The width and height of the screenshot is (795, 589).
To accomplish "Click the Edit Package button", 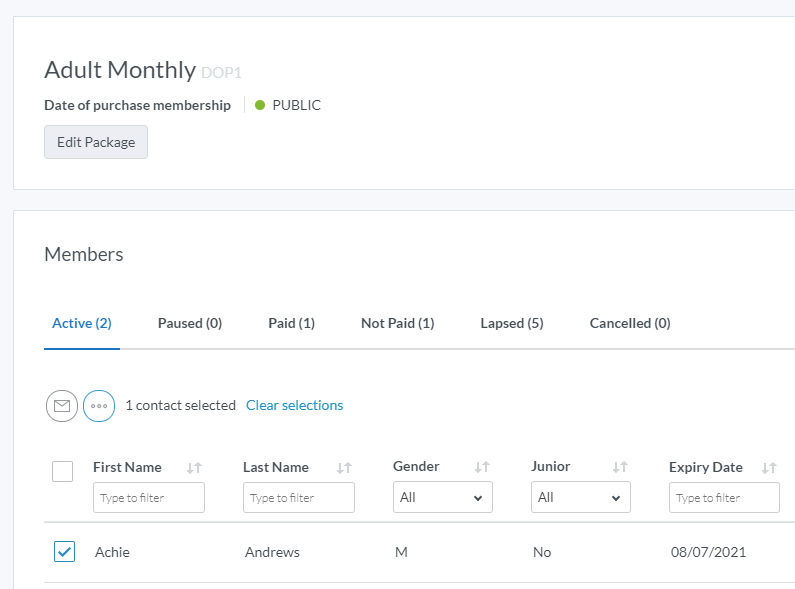I will (x=96, y=142).
